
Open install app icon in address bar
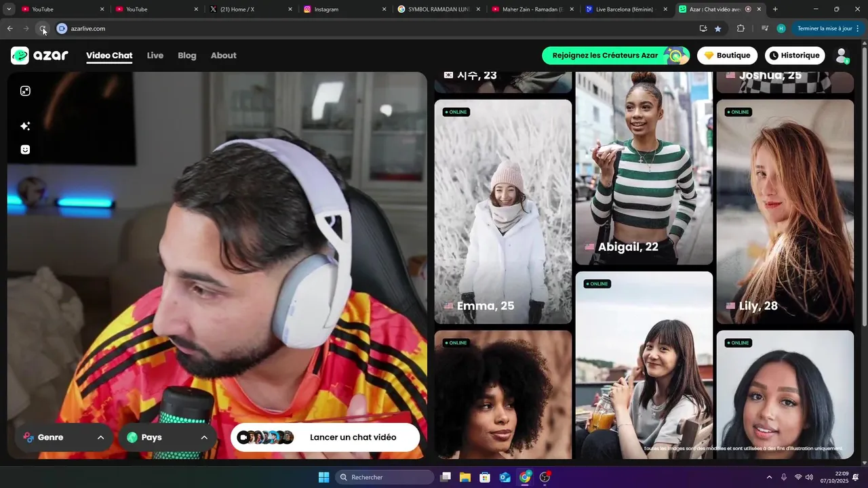pyautogui.click(x=703, y=28)
